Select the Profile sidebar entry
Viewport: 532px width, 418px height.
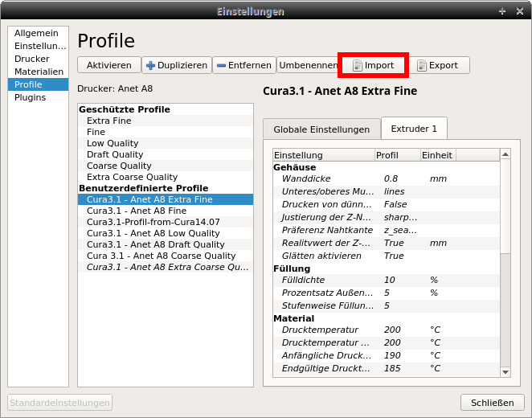[38, 84]
